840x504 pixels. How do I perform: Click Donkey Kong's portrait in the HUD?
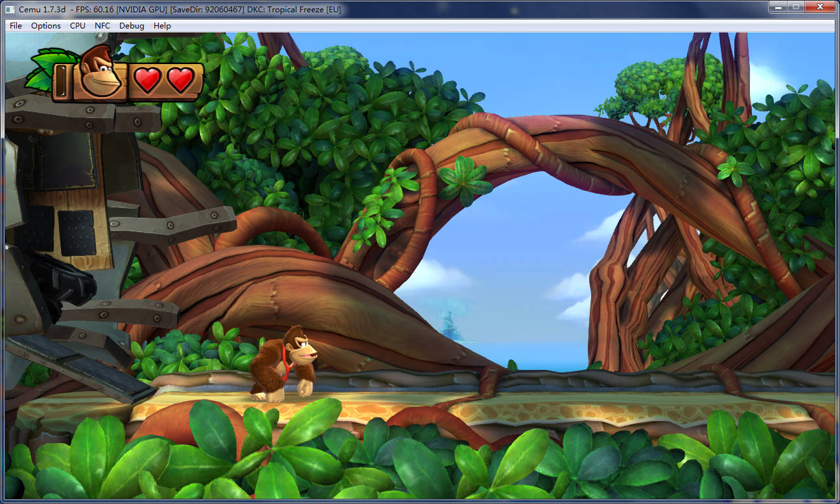point(102,73)
